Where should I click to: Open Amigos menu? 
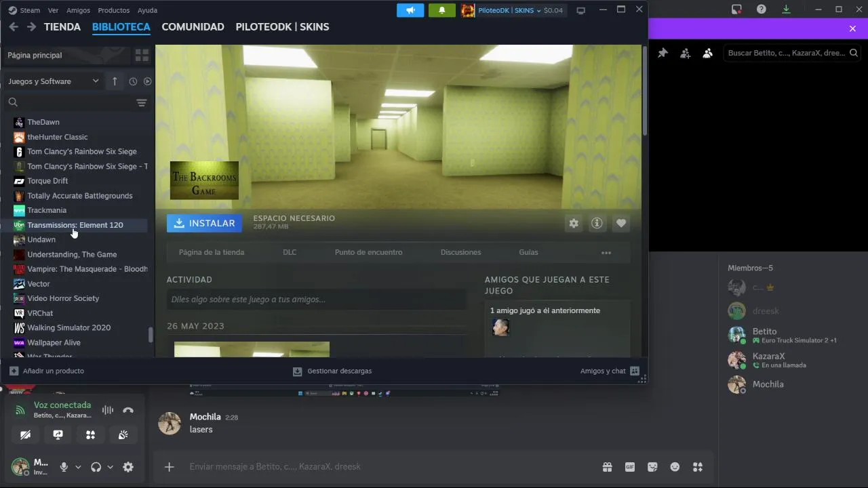click(x=79, y=10)
